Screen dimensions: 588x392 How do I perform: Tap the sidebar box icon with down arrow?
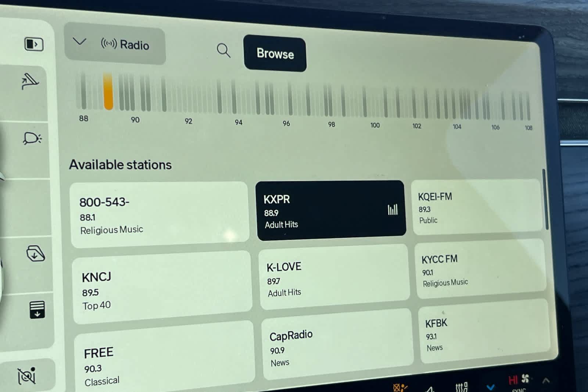[36, 253]
